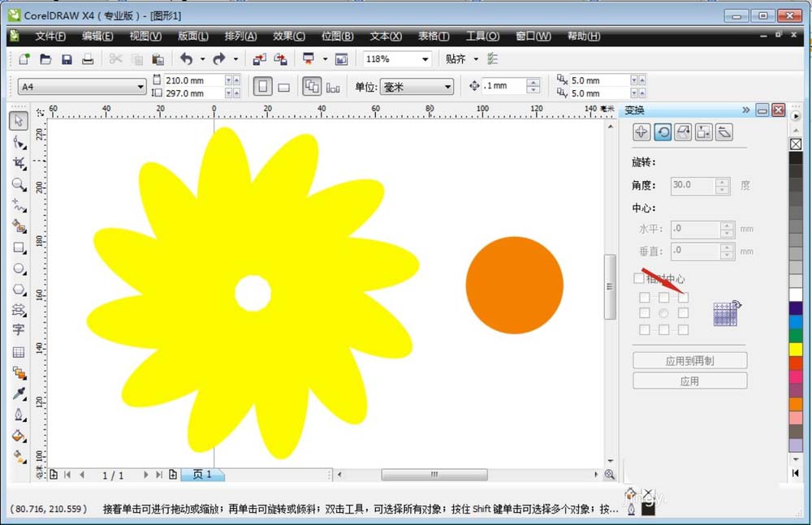Select the Rectangle tool

(19, 247)
